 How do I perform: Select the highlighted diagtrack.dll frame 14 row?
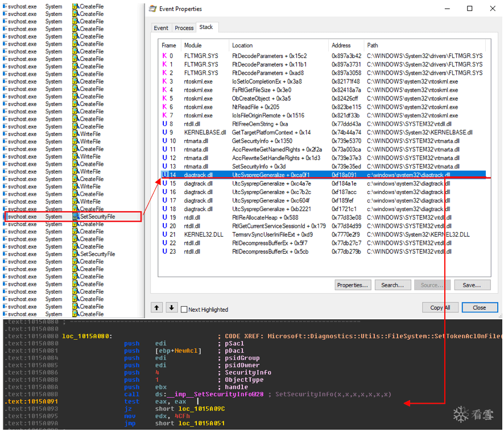pos(323,175)
